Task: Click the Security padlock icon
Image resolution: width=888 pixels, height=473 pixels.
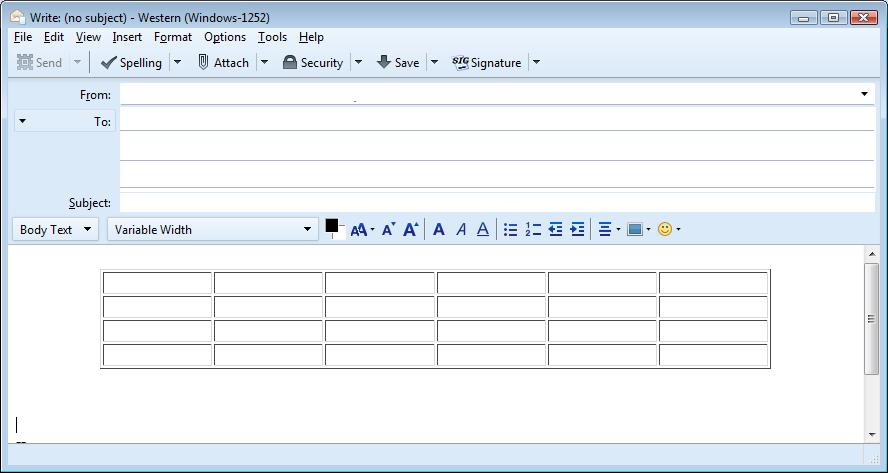Action: pyautogui.click(x=289, y=62)
